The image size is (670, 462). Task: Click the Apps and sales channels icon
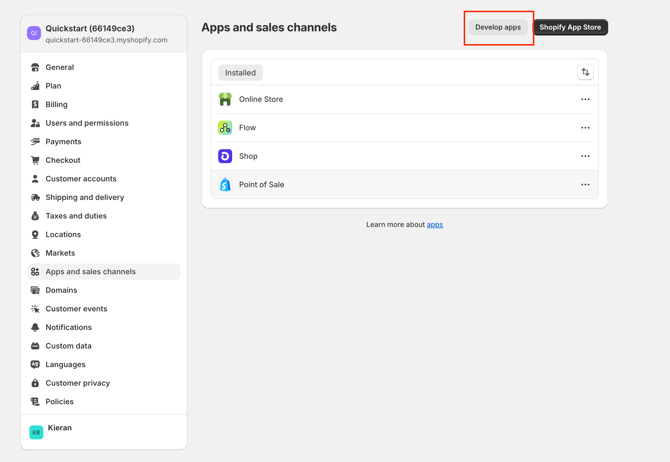point(35,272)
